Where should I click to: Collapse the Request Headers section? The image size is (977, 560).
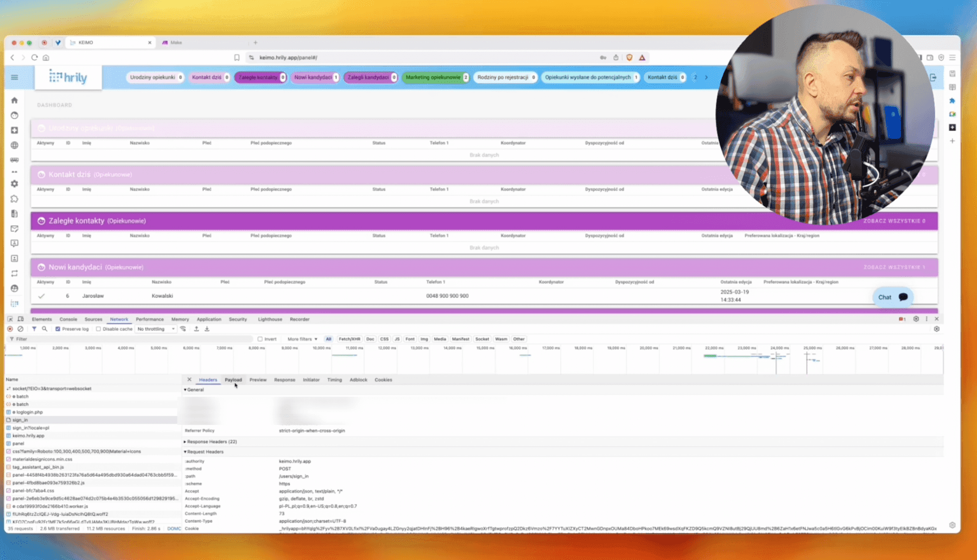point(185,452)
